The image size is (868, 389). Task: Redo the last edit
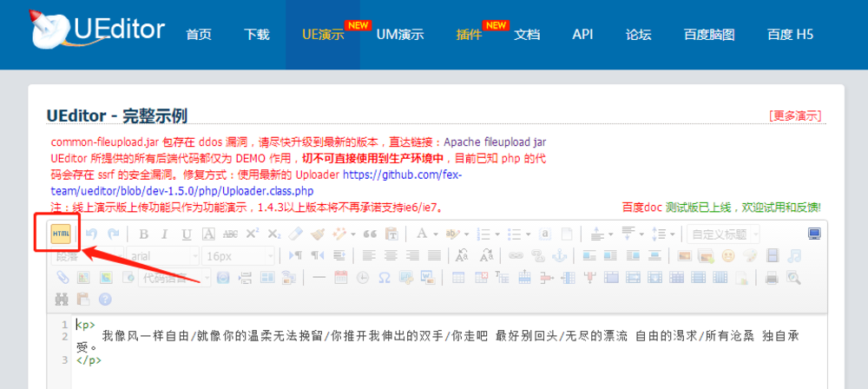113,234
